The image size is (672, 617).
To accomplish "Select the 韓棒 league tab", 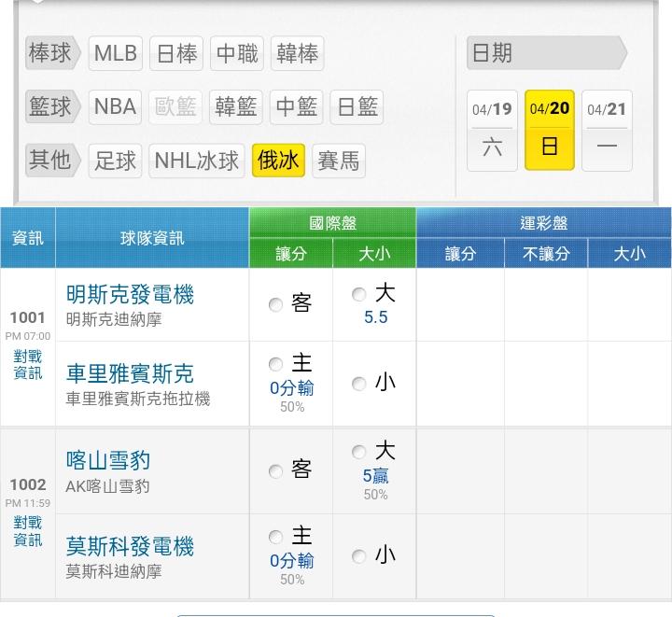I will coord(297,54).
